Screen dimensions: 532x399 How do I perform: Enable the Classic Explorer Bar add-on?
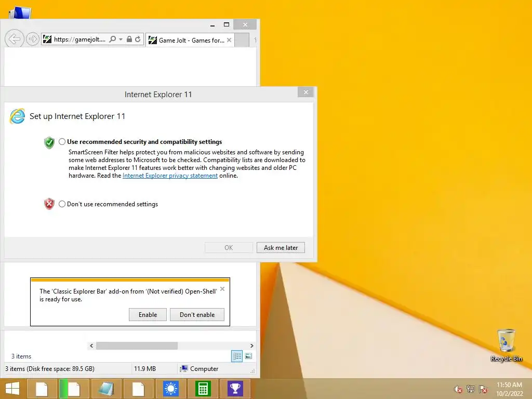coord(148,314)
